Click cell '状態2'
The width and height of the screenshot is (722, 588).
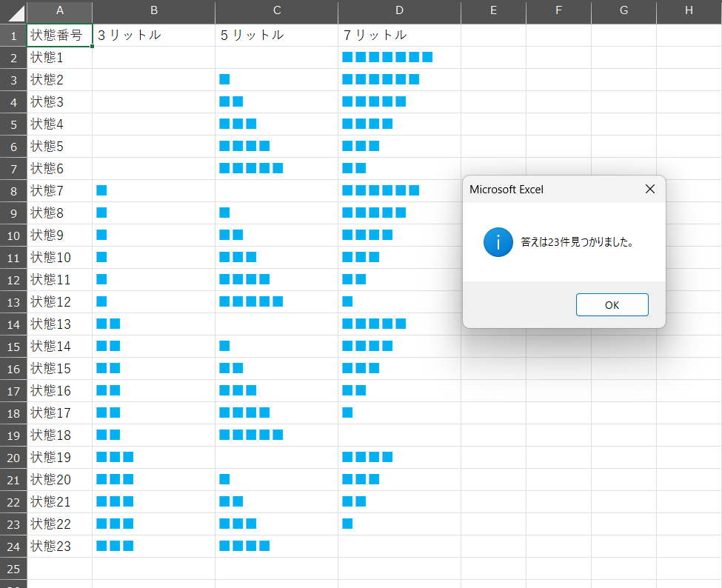pos(59,80)
